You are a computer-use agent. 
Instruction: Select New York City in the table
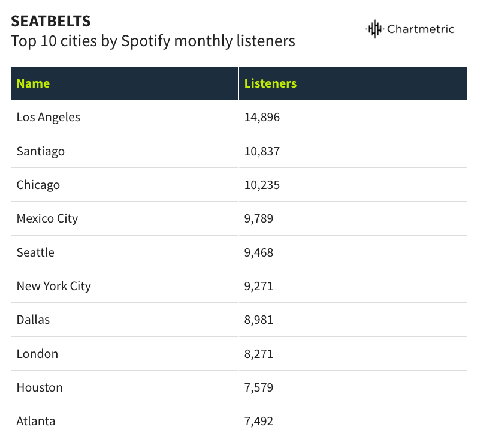(x=53, y=286)
